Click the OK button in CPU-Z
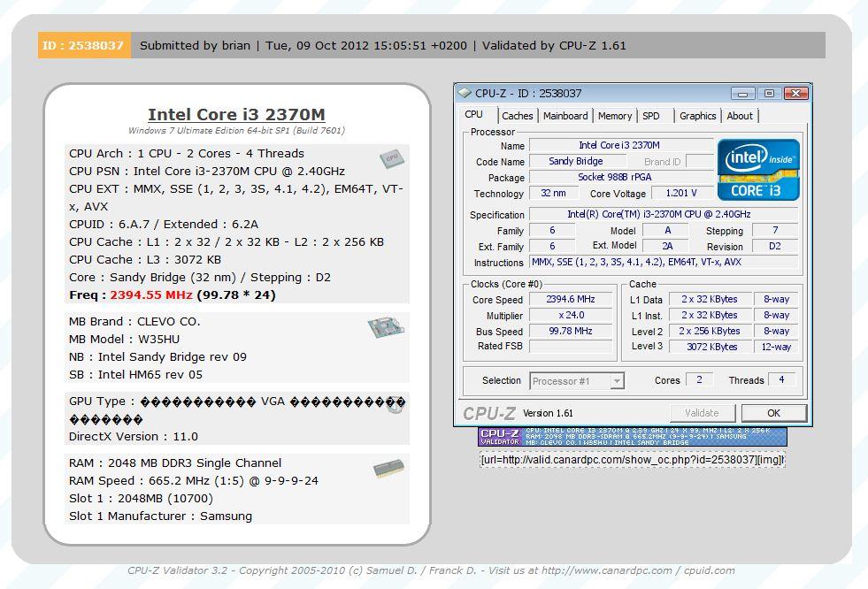Viewport: 868px width, 589px height. 774,413
